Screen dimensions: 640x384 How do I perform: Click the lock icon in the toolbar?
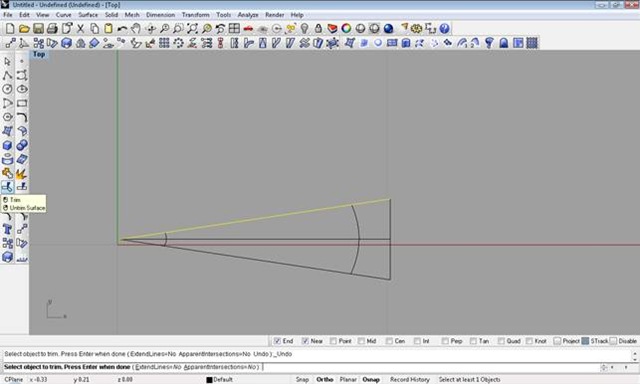coord(318,29)
